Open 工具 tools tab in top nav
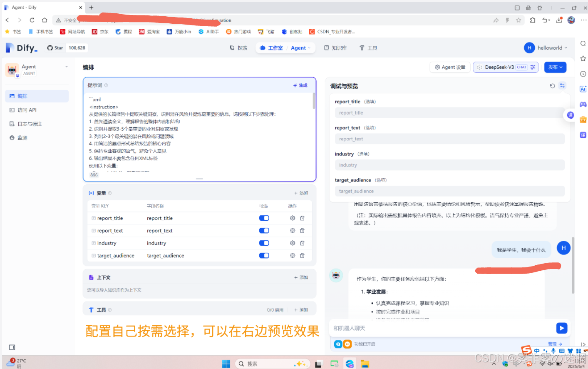 click(368, 48)
